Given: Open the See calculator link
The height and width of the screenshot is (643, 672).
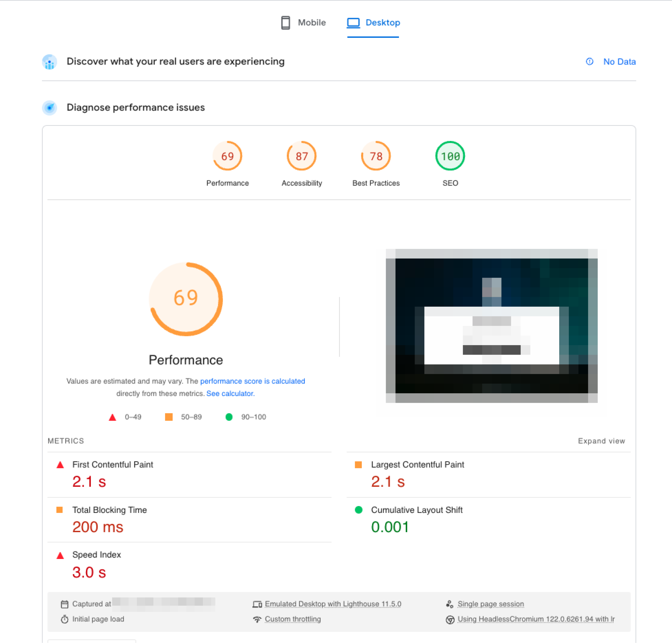Looking at the screenshot, I should pos(230,394).
